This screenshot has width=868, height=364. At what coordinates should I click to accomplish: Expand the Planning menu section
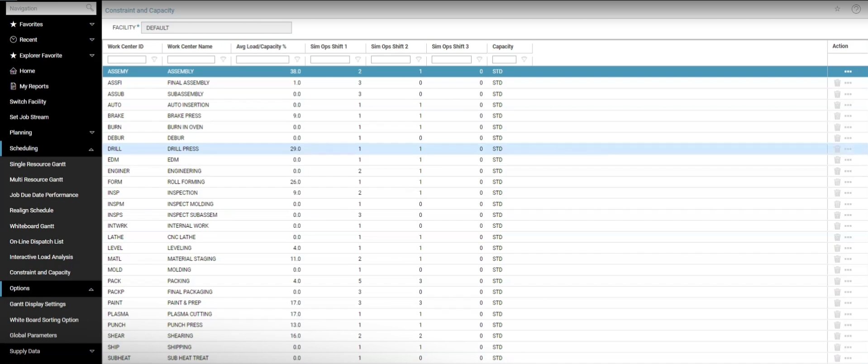coord(92,133)
